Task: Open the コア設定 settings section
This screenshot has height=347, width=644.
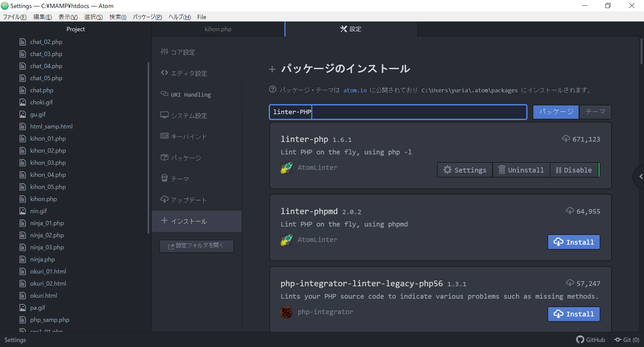Action: point(197,52)
